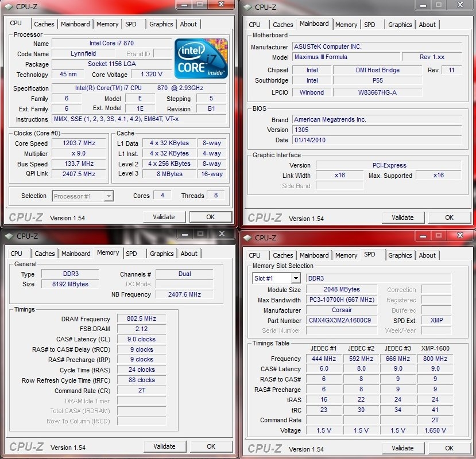This screenshot has height=459, width=476.
Task: Open About tab in the Mainboard window
Action: 427,25
